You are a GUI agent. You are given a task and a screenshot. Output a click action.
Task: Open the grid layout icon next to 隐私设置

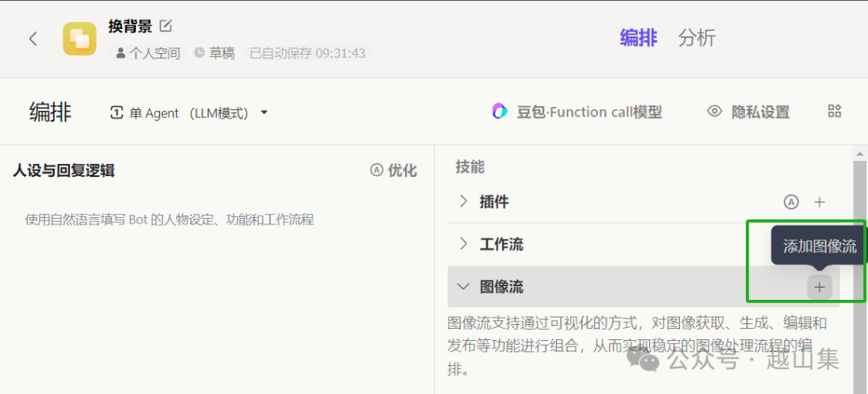[834, 111]
